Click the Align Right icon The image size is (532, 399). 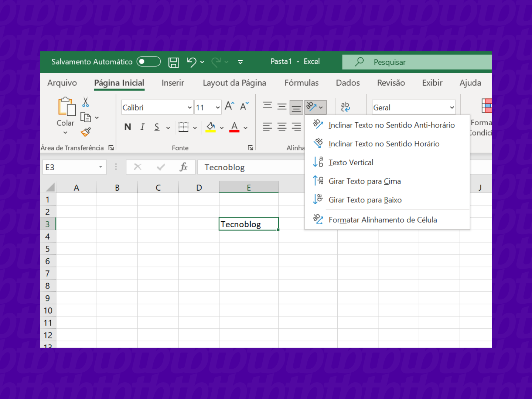(296, 127)
